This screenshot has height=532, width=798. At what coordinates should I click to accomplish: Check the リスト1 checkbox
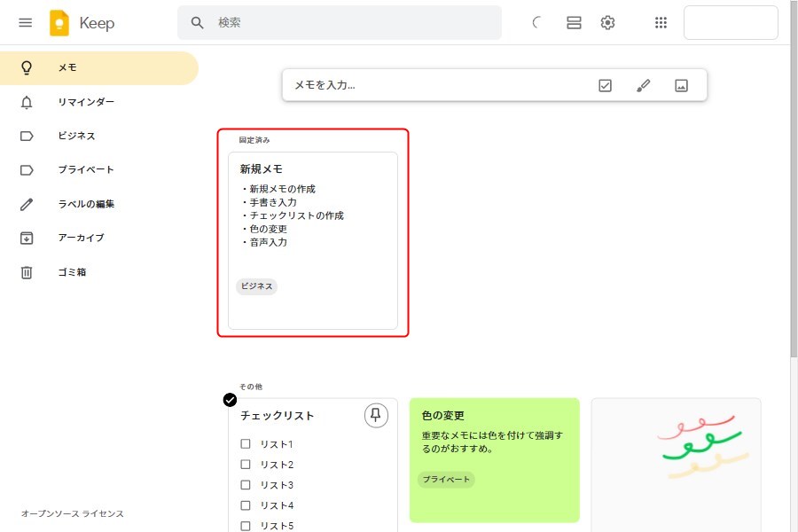coord(246,444)
